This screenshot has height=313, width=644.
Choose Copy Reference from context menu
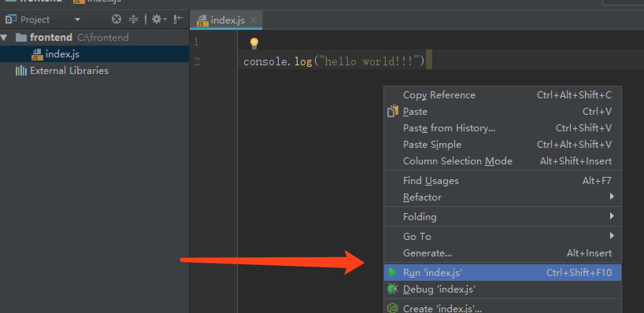pyautogui.click(x=503, y=95)
